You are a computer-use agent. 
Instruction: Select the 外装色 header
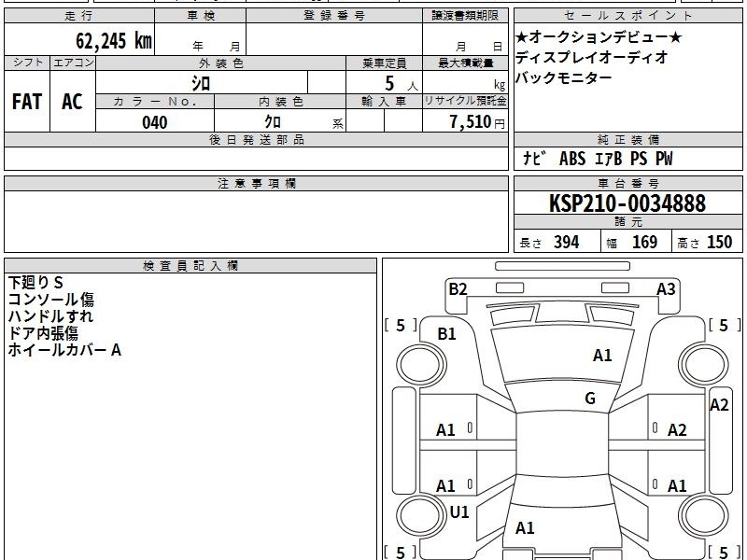point(221,63)
